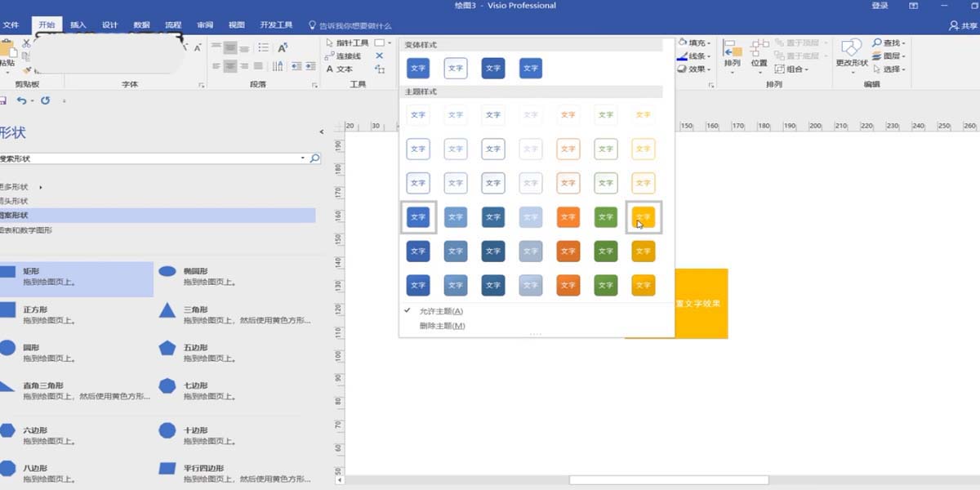Select the green theme style thumbnail
This screenshot has width=980, height=490.
coord(605,217)
